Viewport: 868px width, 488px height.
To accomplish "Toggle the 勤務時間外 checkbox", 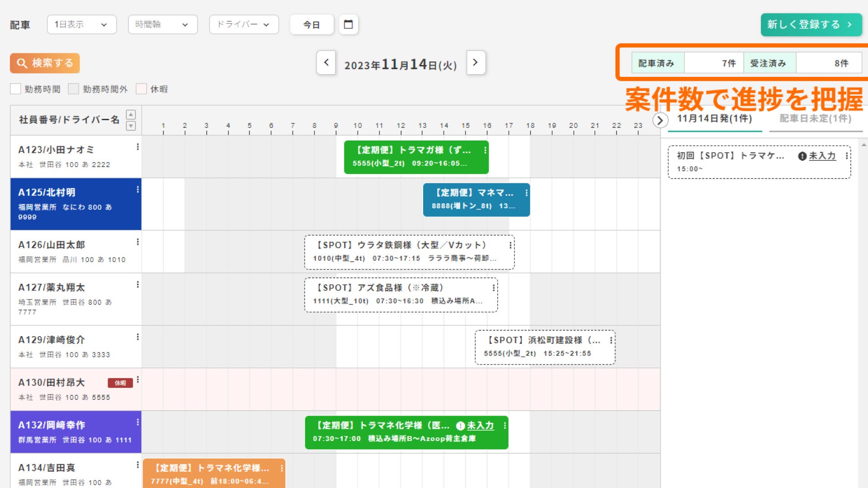I will coord(73,89).
